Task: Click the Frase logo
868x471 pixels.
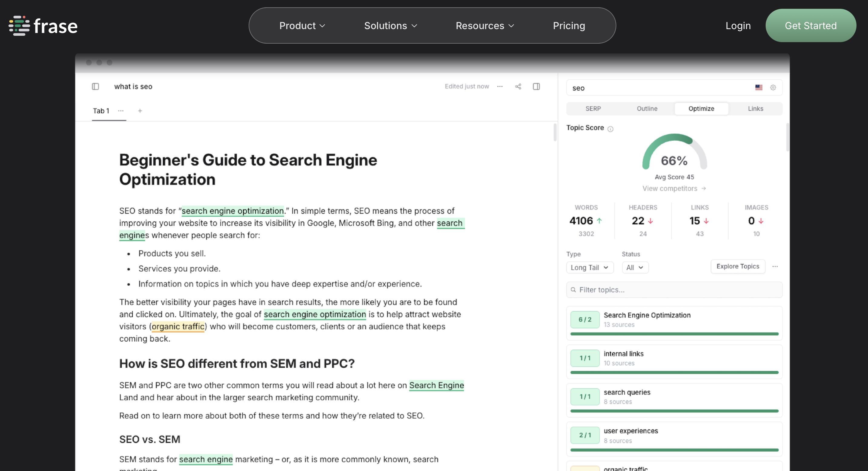Action: (x=43, y=26)
